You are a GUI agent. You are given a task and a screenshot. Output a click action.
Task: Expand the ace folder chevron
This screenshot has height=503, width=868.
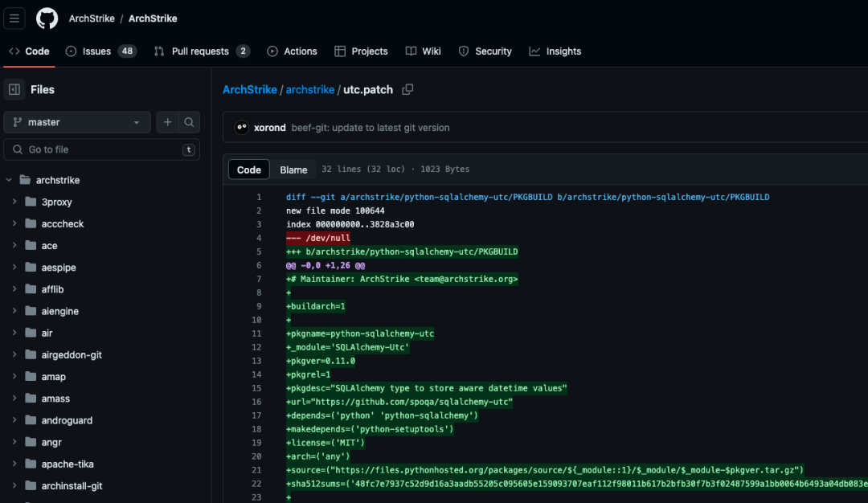pos(14,246)
